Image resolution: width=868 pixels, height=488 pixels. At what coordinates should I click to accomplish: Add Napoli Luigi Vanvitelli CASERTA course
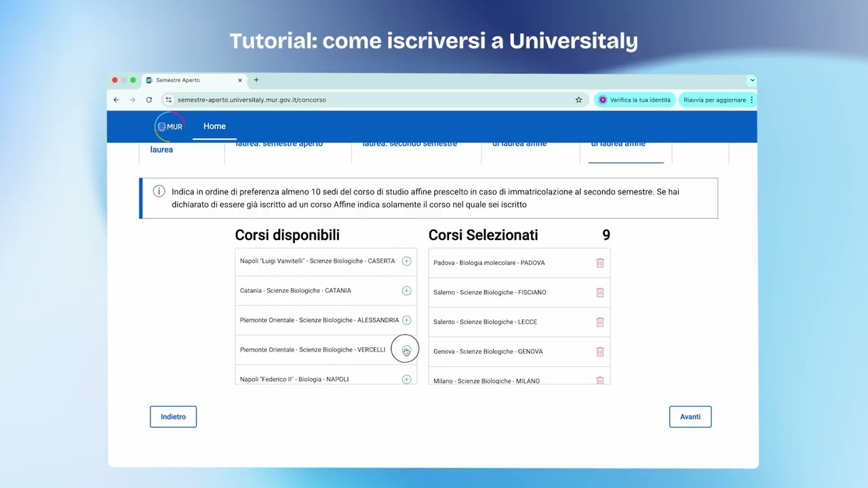[406, 261]
